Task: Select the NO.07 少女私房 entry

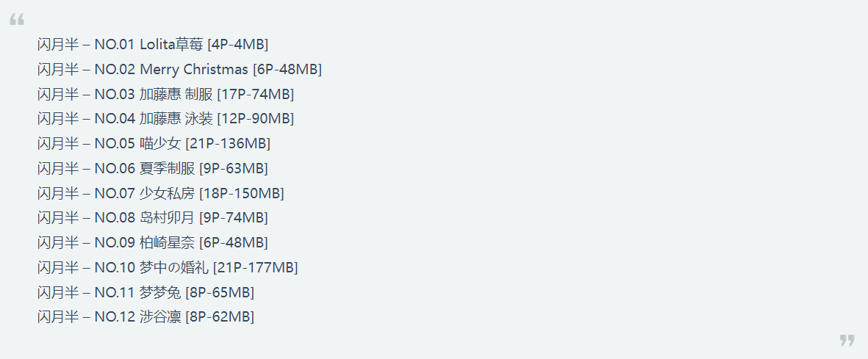Action: click(160, 193)
